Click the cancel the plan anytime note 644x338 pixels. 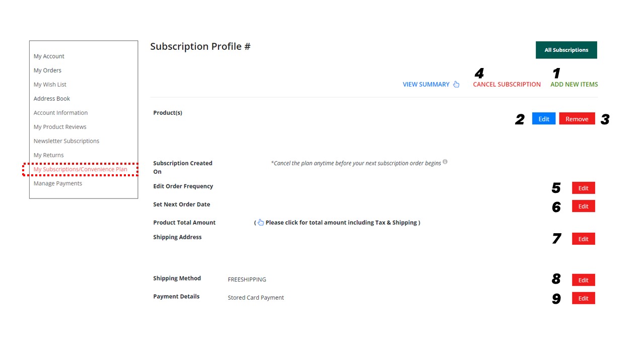(x=356, y=163)
